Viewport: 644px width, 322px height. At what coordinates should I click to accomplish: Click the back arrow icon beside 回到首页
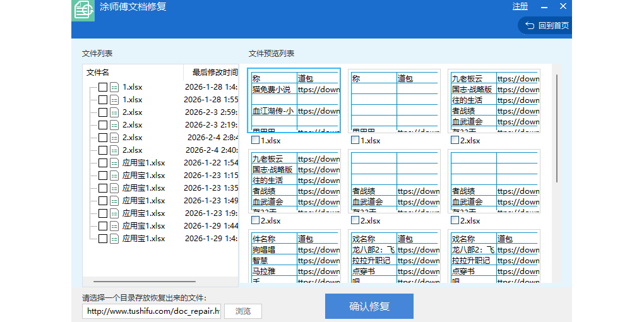529,26
